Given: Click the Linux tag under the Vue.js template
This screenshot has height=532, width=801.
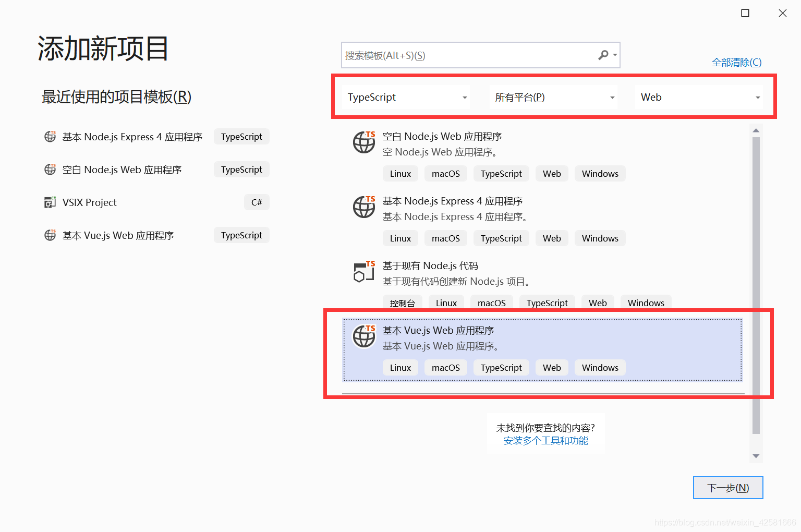Looking at the screenshot, I should click(x=400, y=367).
